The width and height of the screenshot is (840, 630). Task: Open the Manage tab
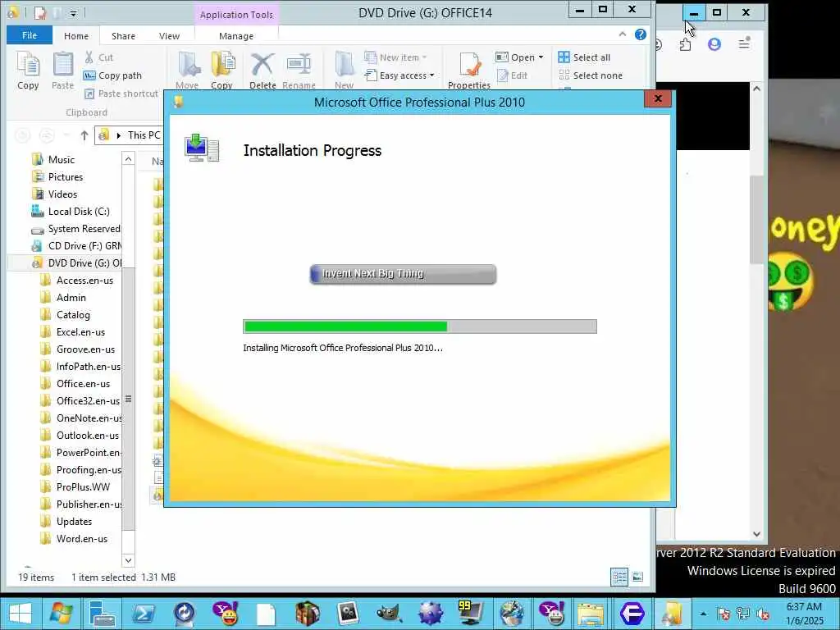pyautogui.click(x=236, y=36)
